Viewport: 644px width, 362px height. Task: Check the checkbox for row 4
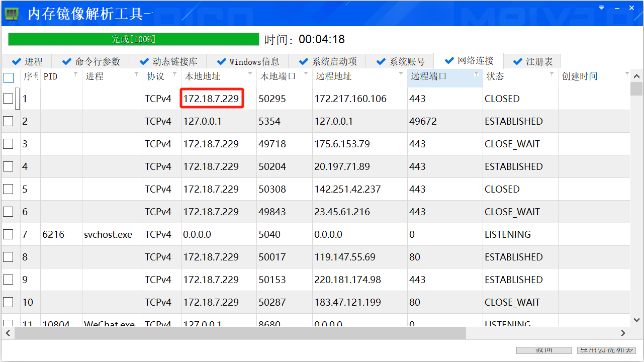(8, 166)
